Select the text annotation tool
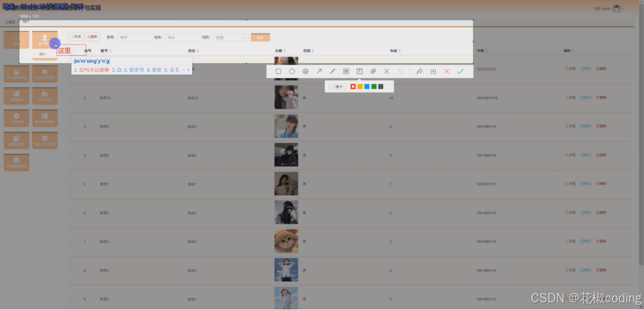Image resolution: width=644 pixels, height=310 pixels. point(359,72)
